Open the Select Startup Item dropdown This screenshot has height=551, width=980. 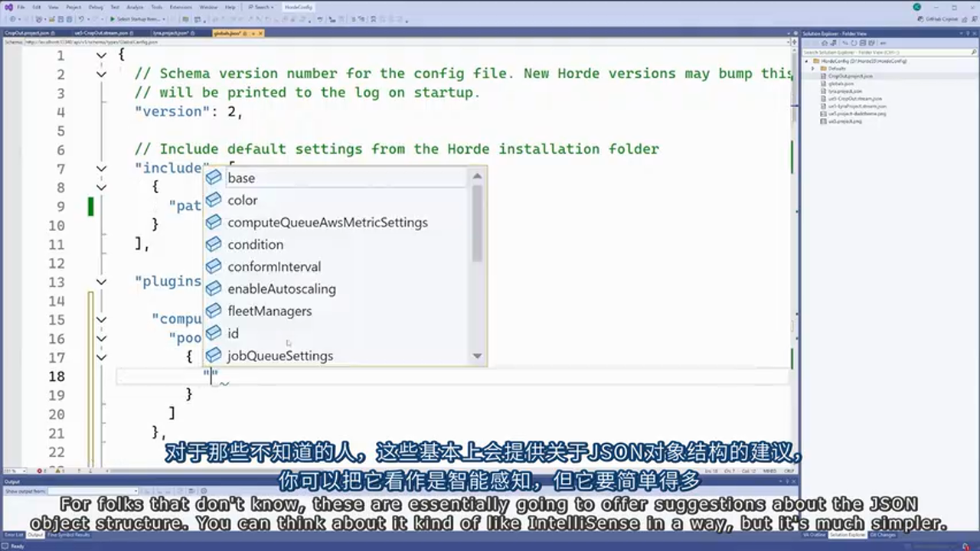[x=164, y=18]
